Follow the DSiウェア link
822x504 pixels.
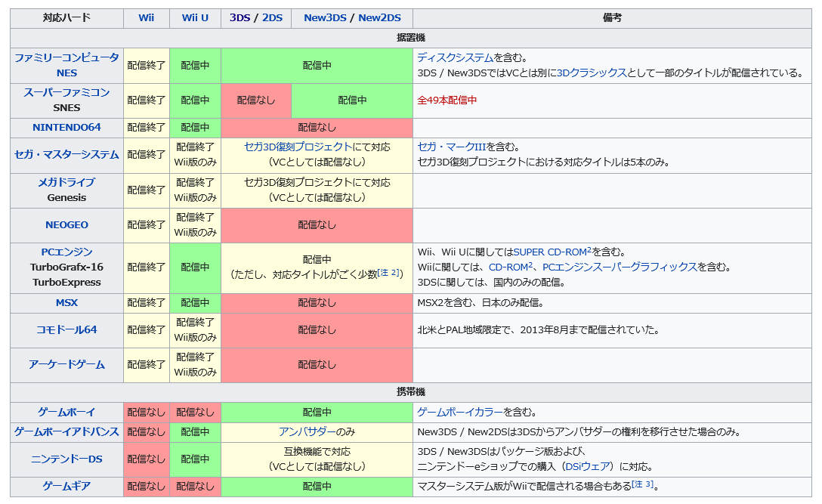point(588,466)
